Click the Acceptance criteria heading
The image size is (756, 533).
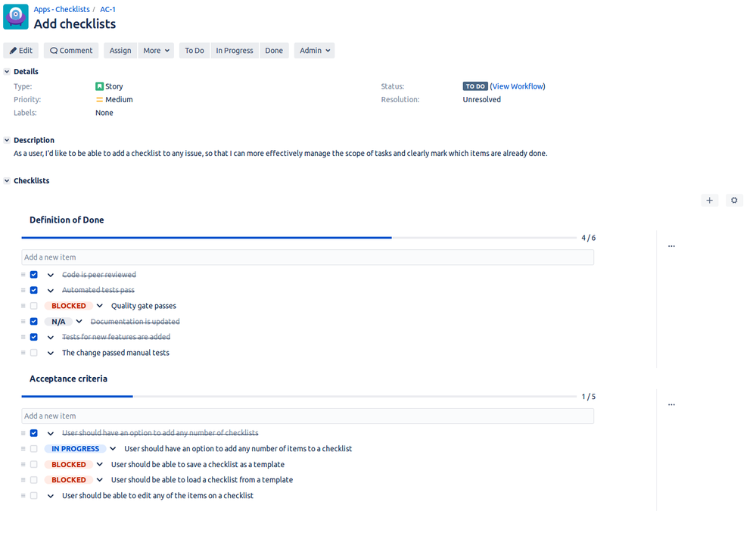68,379
